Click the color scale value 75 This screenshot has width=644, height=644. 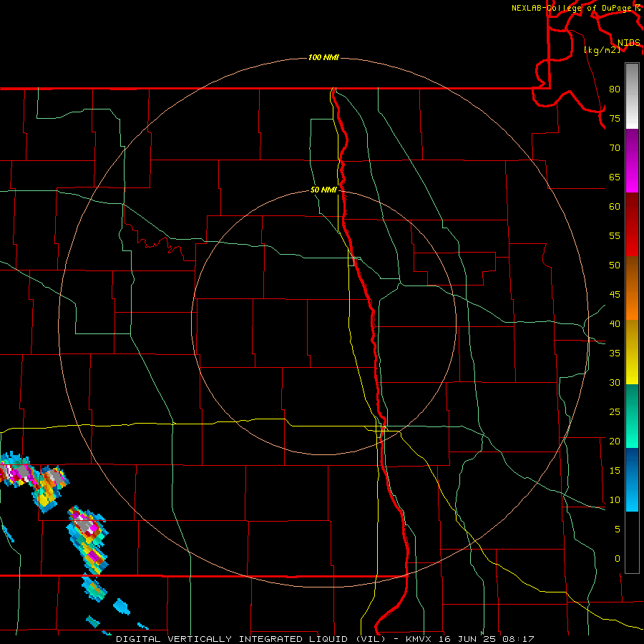[x=615, y=118]
